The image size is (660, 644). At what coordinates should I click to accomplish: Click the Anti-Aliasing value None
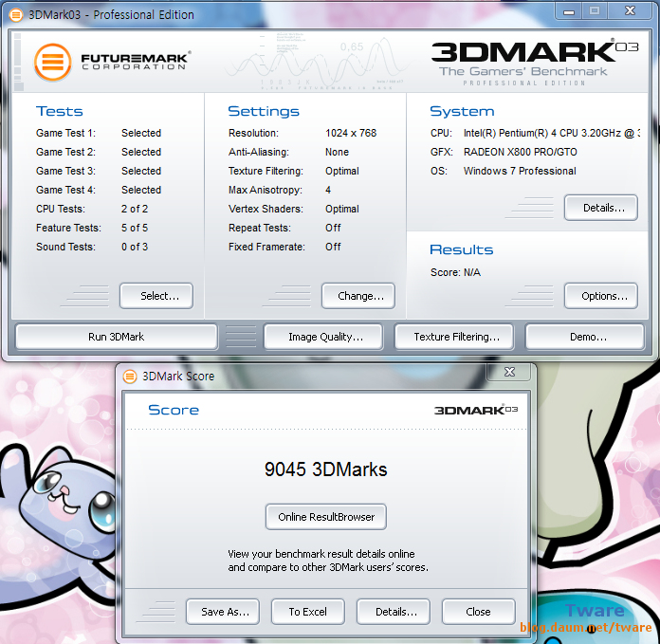(338, 152)
